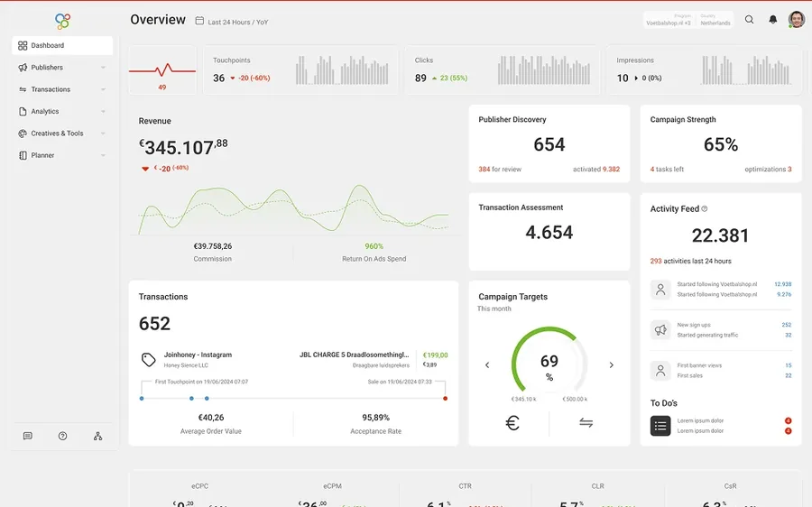Open the Joinhoney - Instagram transaction
This screenshot has width=812, height=507.
click(x=198, y=355)
